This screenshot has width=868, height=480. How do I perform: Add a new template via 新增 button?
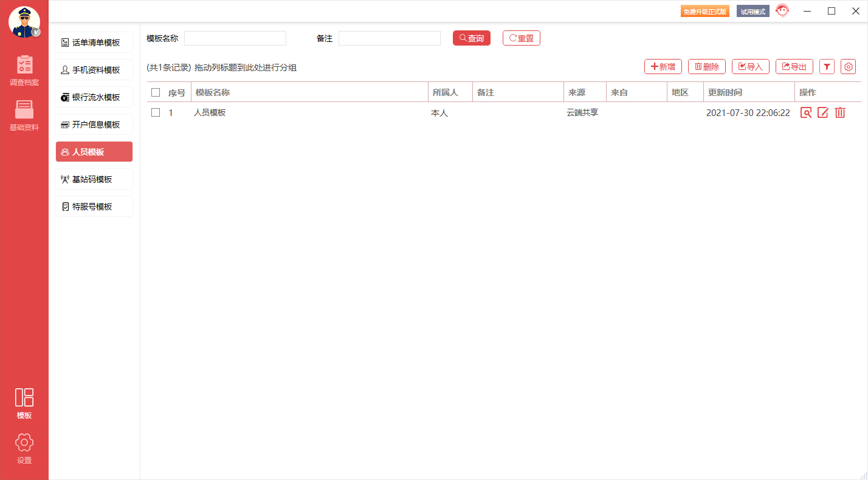coord(663,66)
